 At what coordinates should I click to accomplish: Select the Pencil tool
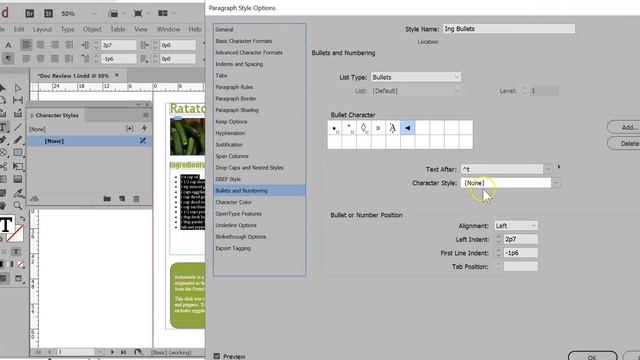click(x=18, y=140)
